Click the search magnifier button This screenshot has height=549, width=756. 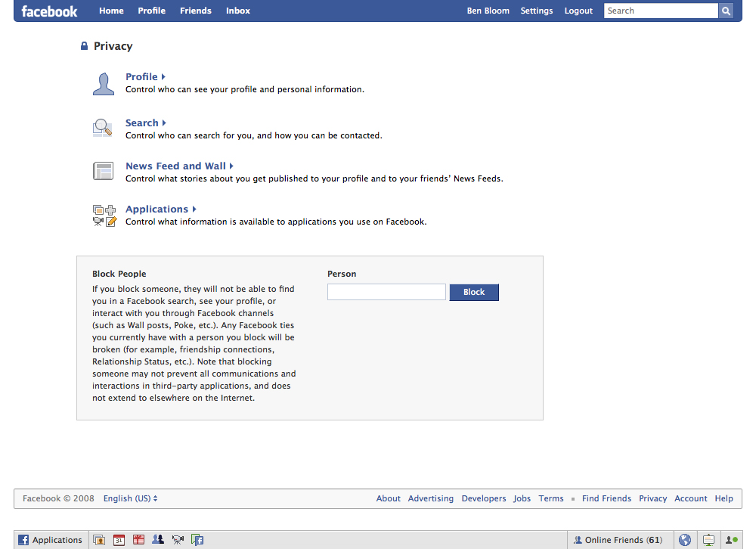[726, 11]
